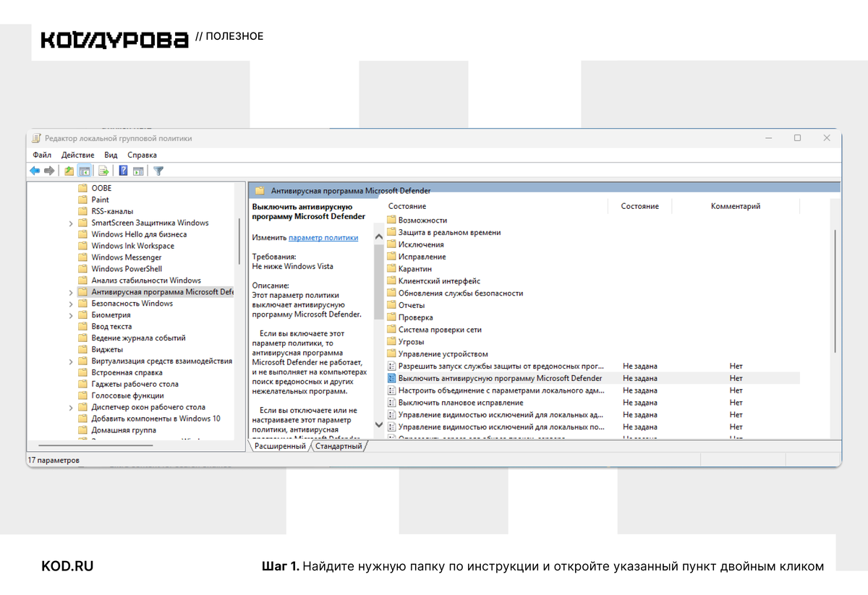
Task: Click the Исключения folder icon
Action: click(391, 244)
